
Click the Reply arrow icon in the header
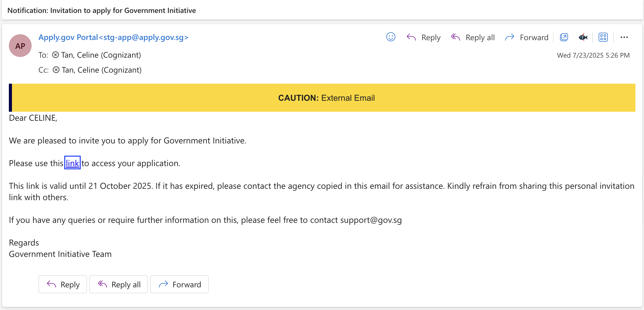coord(411,37)
